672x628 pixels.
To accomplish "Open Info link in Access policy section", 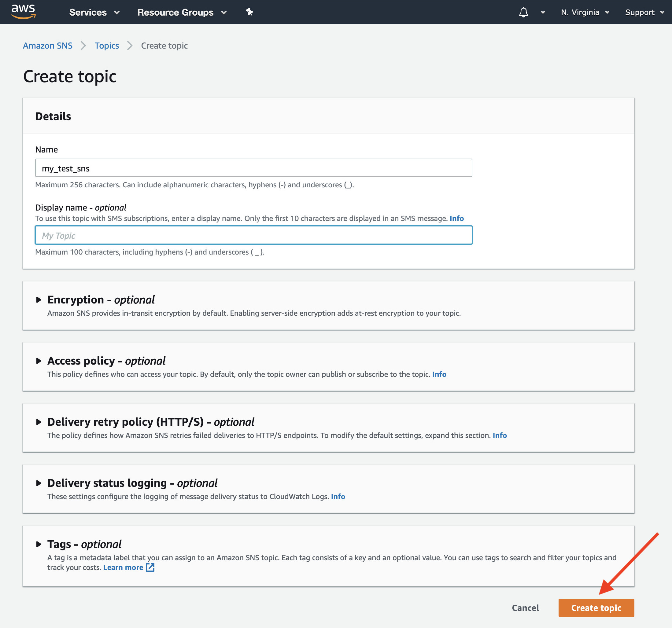I will pos(439,374).
